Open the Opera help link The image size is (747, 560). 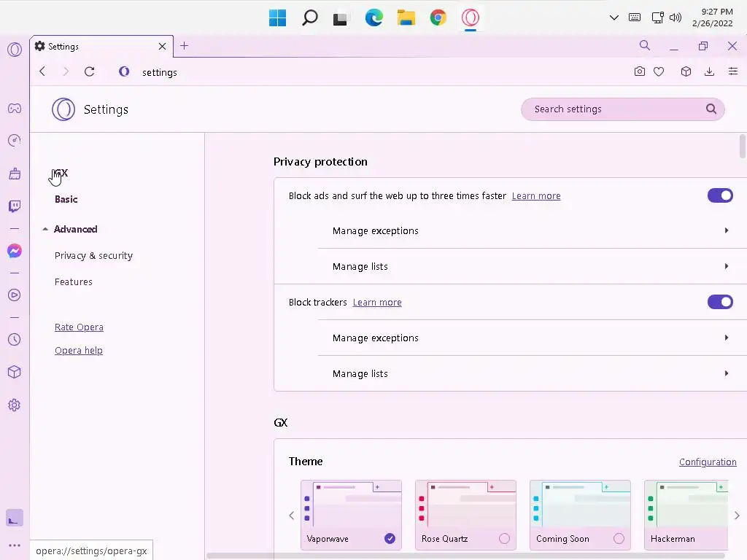pyautogui.click(x=79, y=351)
